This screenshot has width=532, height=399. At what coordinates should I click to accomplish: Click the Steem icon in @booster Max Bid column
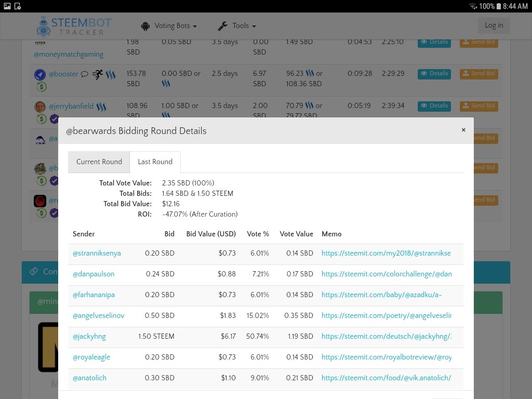[x=310, y=73]
